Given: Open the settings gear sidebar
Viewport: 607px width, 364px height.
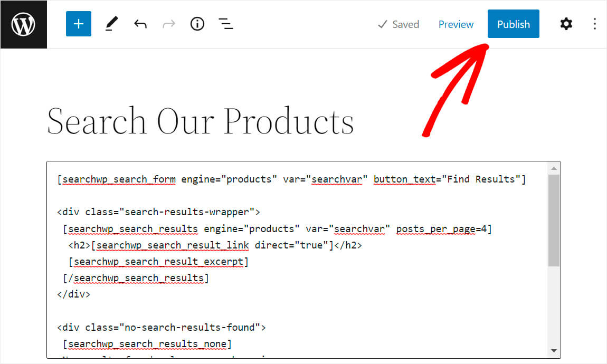Looking at the screenshot, I should click(566, 24).
